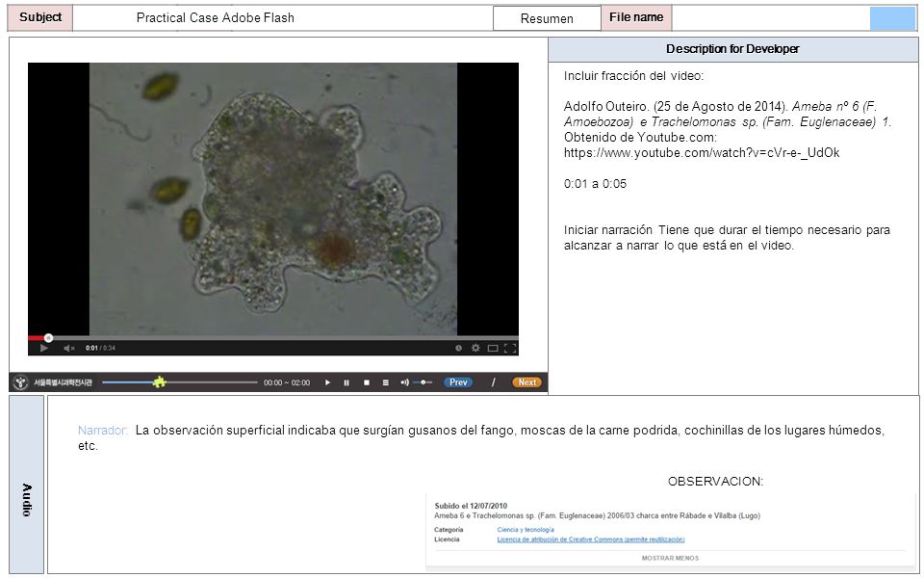The width and height of the screenshot is (924, 578).
Task: Click the File name label
Action: 636,17
